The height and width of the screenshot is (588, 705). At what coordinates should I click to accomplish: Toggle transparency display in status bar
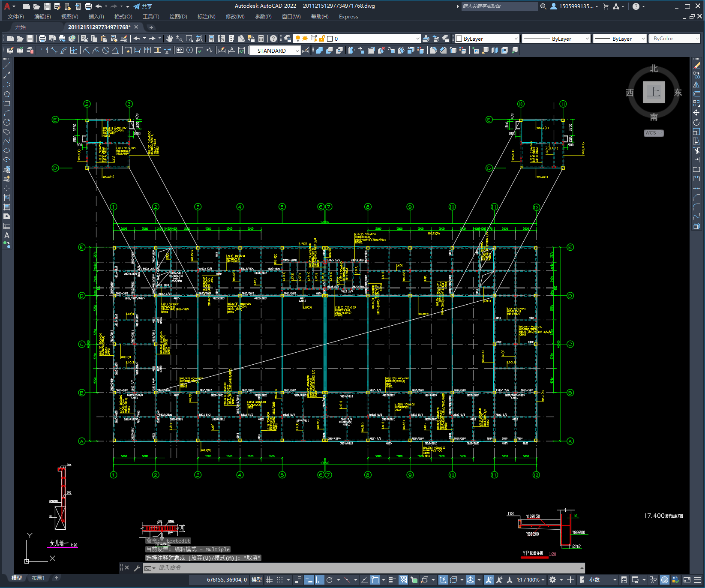(x=403, y=580)
